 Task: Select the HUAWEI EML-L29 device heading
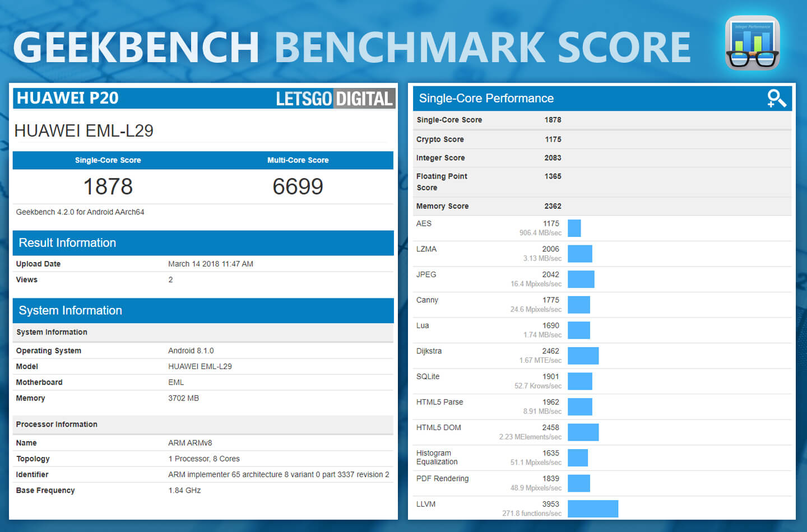(84, 130)
